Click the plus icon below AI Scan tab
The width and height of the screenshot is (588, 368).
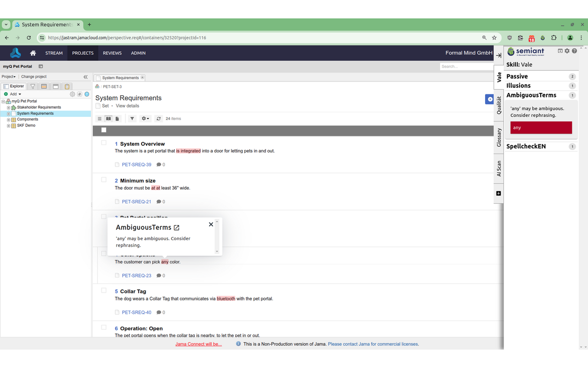tap(499, 193)
